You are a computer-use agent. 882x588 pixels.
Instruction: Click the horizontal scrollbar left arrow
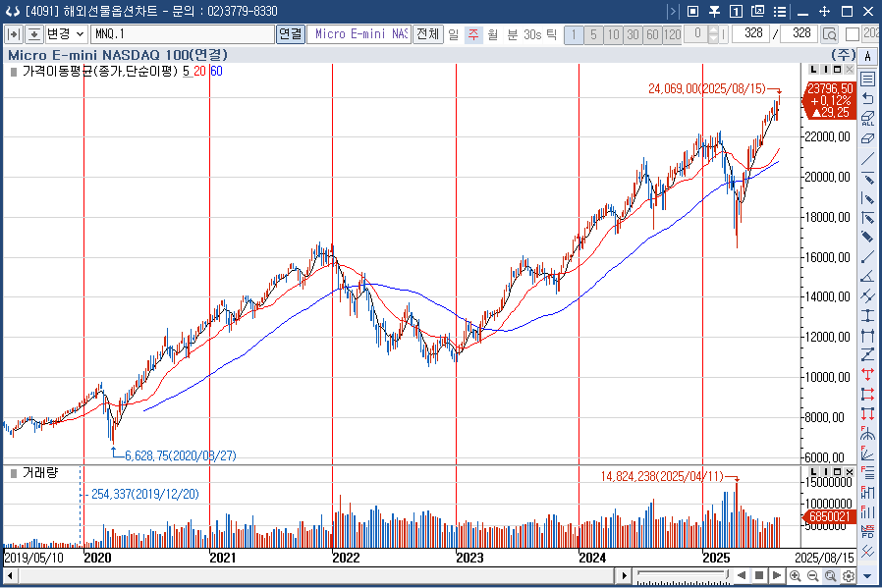(x=10, y=575)
